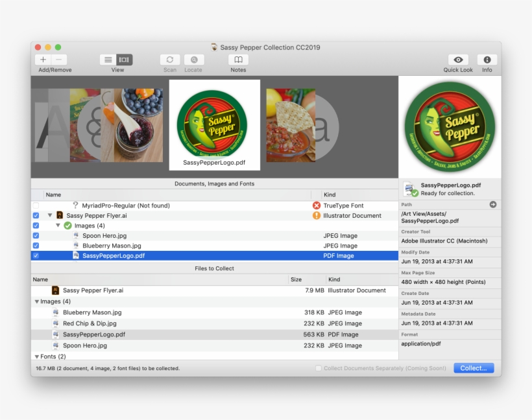Click the Illustrator icon in Documents list
532x420 pixels.
60,215
